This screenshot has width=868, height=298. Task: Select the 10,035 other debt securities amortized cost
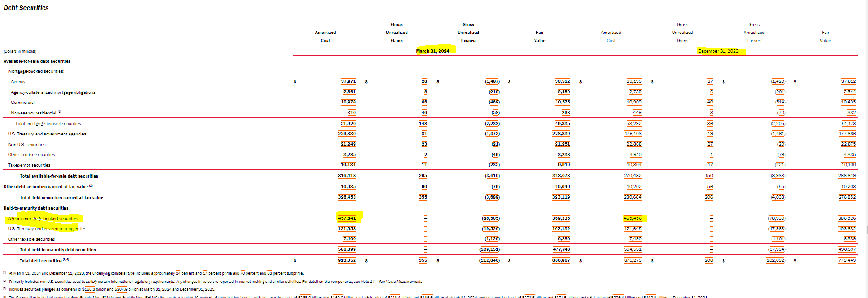click(x=348, y=187)
